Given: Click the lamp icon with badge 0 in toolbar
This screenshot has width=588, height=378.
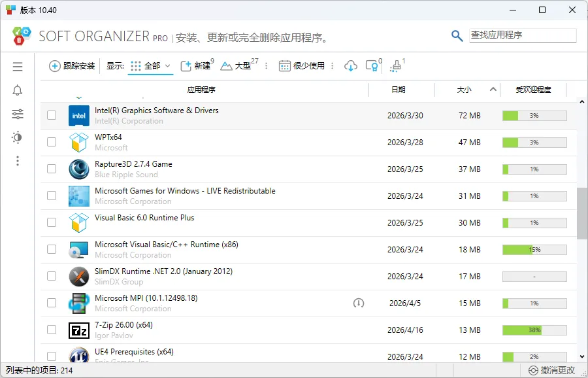Looking at the screenshot, I should [371, 66].
